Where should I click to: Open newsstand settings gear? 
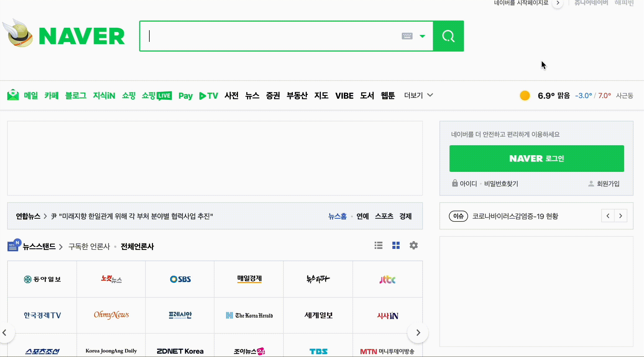[413, 245]
